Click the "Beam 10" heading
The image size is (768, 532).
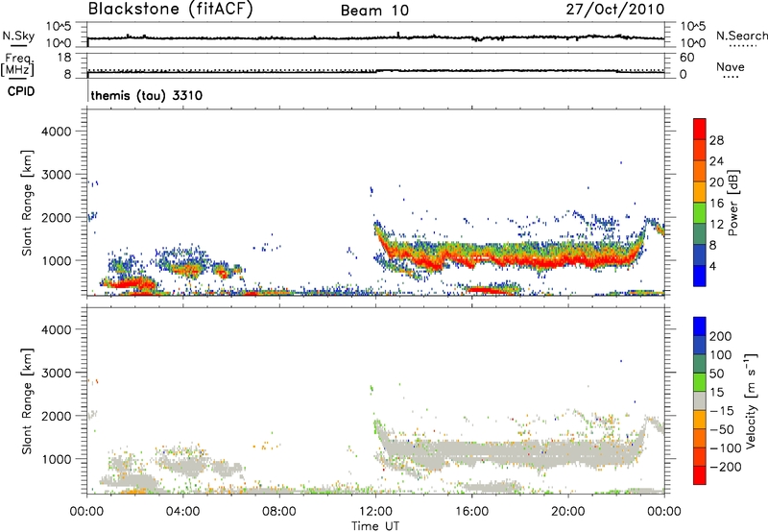(374, 11)
